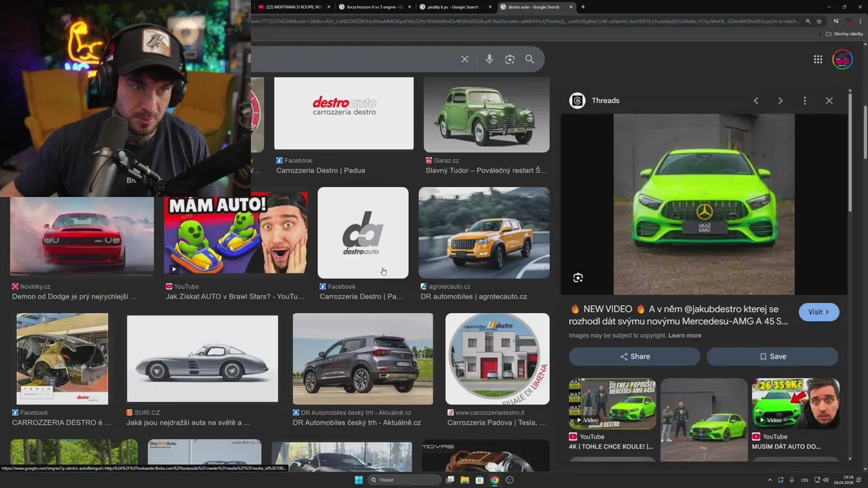The image size is (868, 488).
Task: Open 'Jaká jsou nejdražší auta na světě' link
Action: tap(188, 423)
